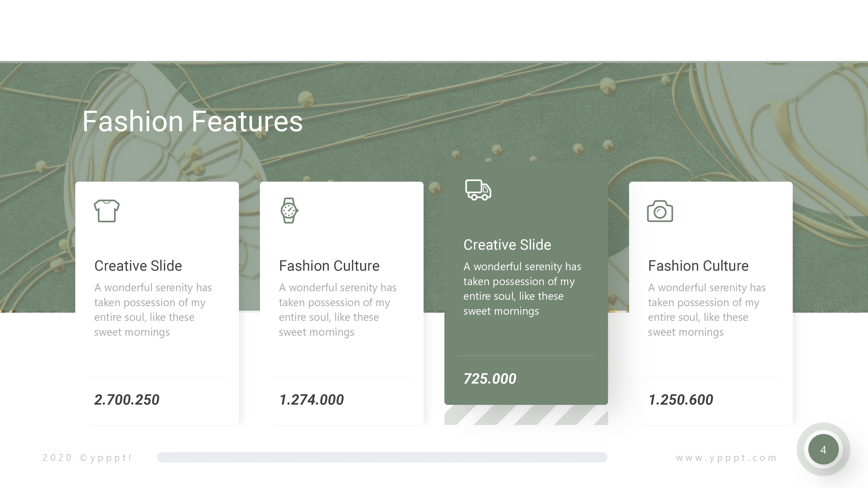Click the gray progress bar in footer
The image size is (868, 488).
click(x=382, y=457)
